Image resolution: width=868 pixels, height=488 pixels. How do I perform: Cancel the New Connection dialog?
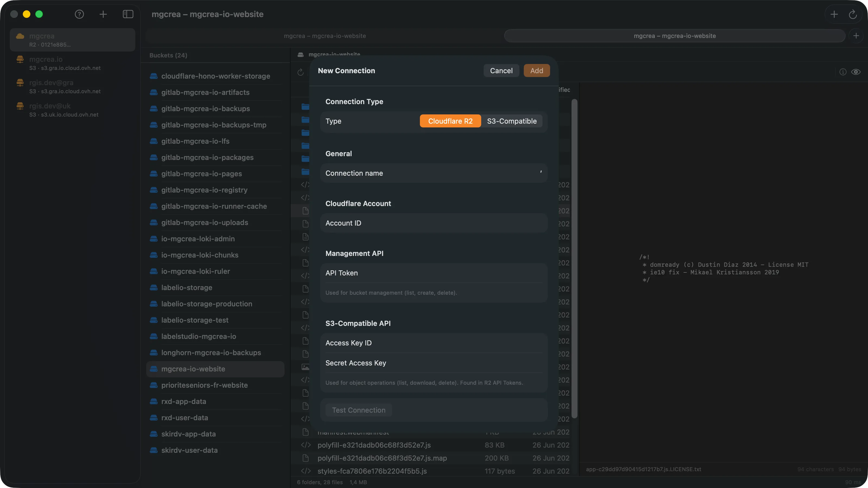pos(501,71)
